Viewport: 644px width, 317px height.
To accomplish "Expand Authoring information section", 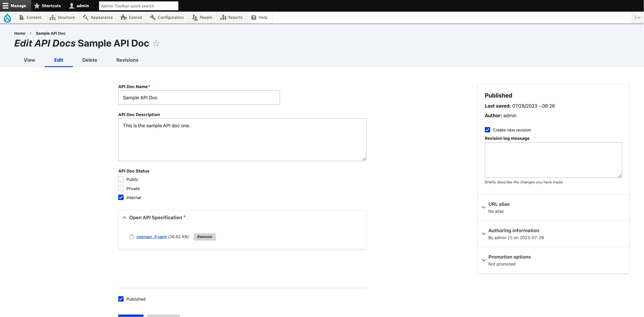I will pyautogui.click(x=513, y=230).
